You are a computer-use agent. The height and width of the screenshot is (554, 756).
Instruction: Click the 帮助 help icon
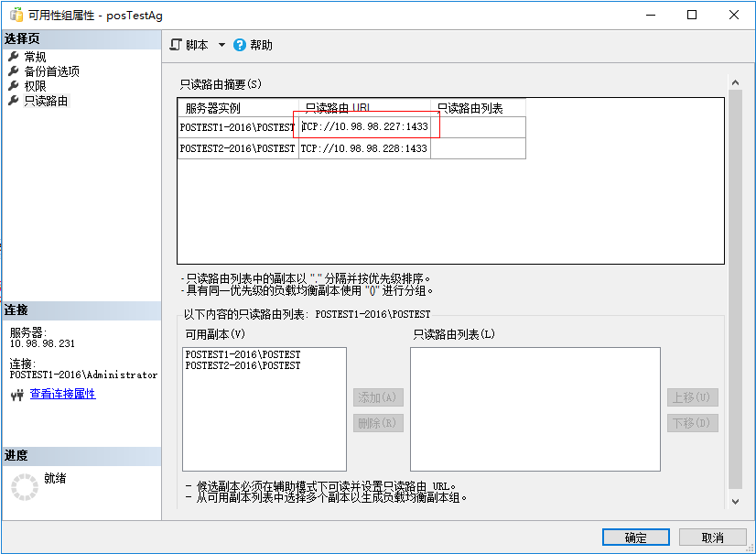[x=240, y=45]
